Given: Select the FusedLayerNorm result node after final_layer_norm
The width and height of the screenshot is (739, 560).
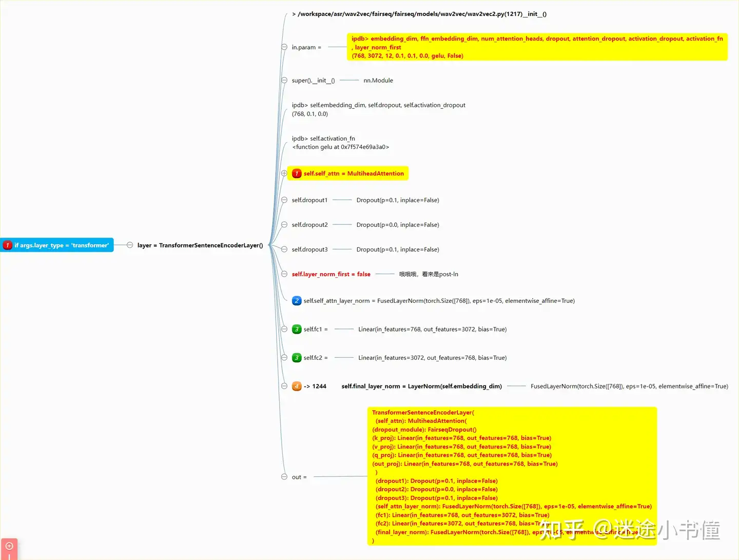Looking at the screenshot, I should pos(629,386).
